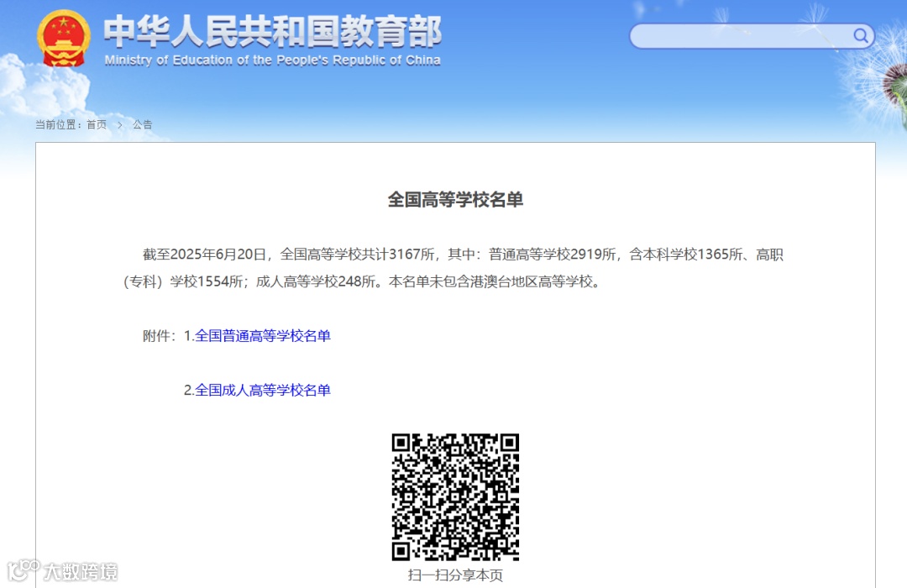The height and width of the screenshot is (588, 907).
Task: Click the national emblem logo
Action: click(x=64, y=38)
